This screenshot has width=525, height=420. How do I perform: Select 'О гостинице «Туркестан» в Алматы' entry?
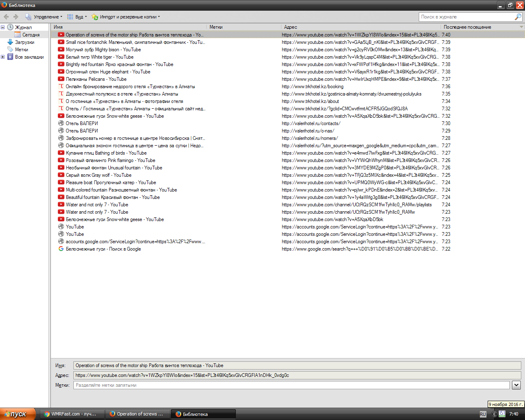pos(288,101)
